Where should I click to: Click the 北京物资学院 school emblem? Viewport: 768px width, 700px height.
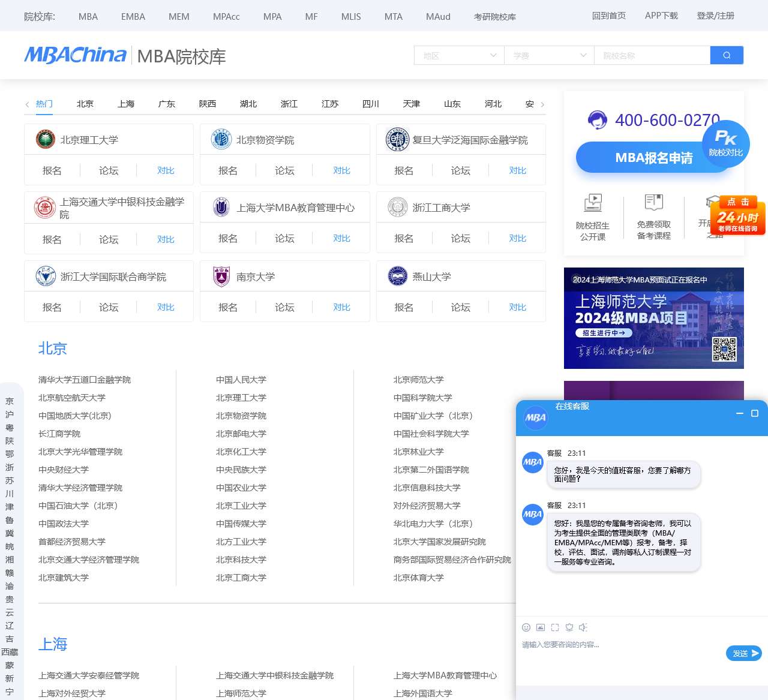[221, 139]
